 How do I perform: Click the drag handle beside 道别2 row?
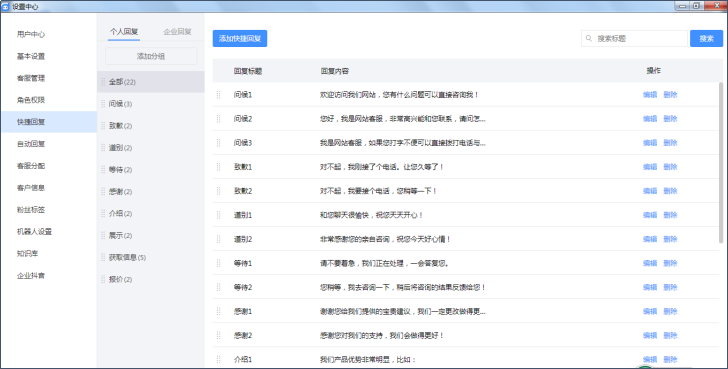point(218,239)
